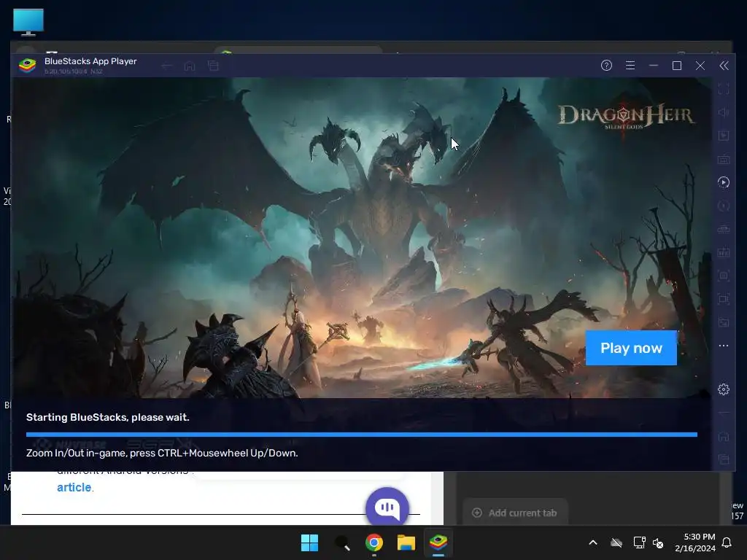
Task: Click the volume speaker icon in sidebar
Action: tap(723, 112)
